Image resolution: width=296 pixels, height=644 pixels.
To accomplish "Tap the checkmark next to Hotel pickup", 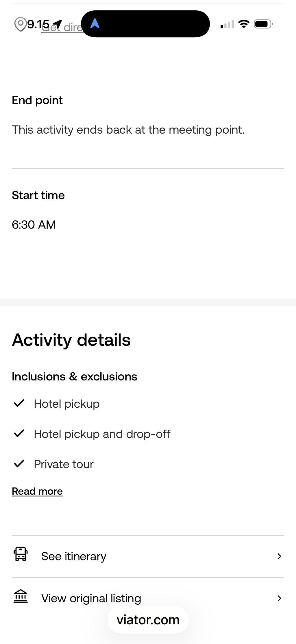I will point(19,403).
